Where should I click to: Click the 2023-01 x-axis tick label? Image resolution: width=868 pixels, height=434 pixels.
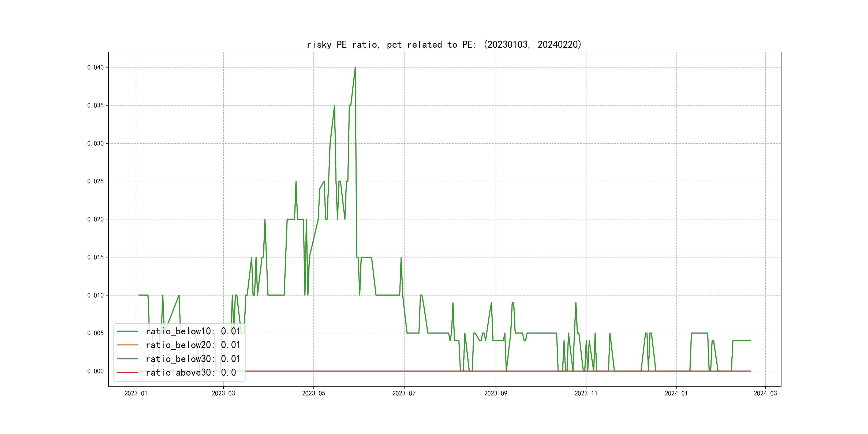(136, 393)
